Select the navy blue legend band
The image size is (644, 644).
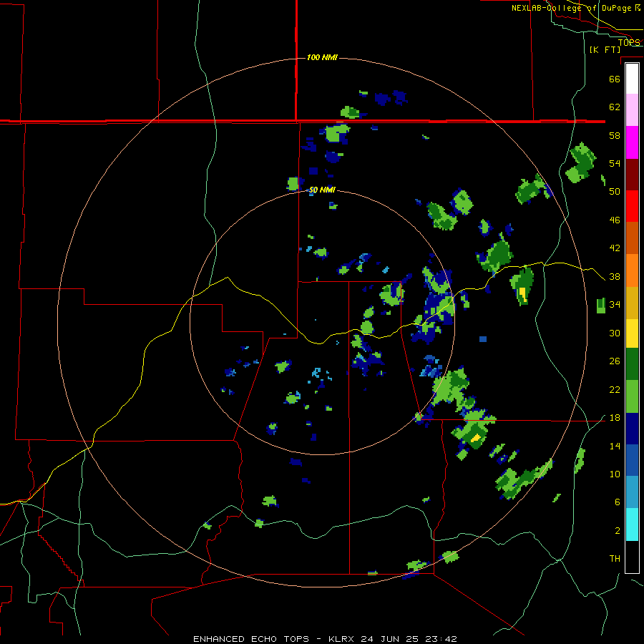(632, 429)
